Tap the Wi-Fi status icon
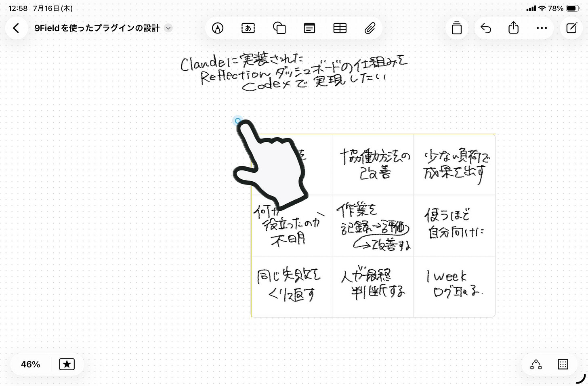The image size is (588, 386). (x=542, y=8)
